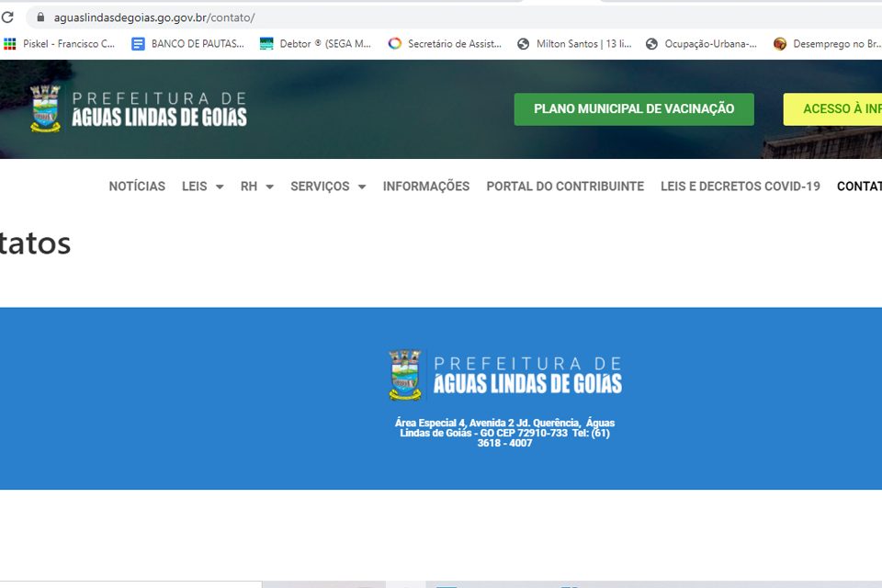Screen dimensions: 882x588
Task: Open the NOTÍCIAS menu item
Action: 137,187
